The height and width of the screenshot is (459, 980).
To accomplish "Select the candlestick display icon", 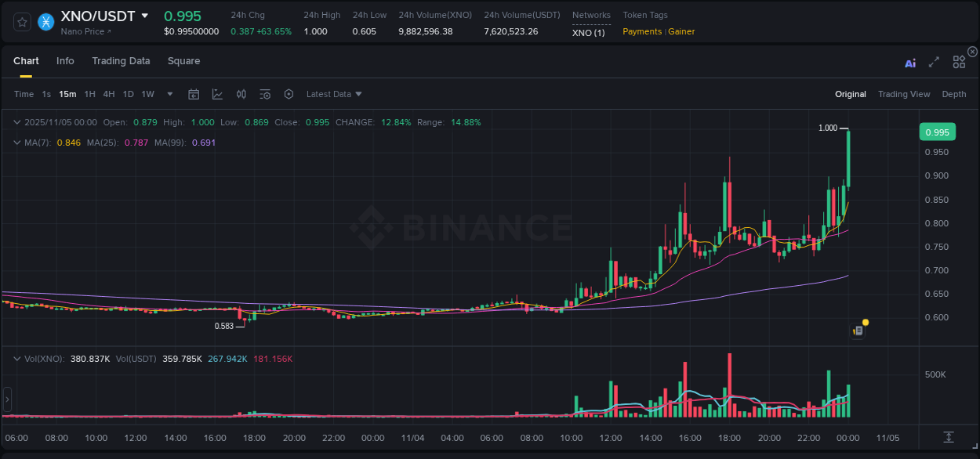I will point(241,94).
